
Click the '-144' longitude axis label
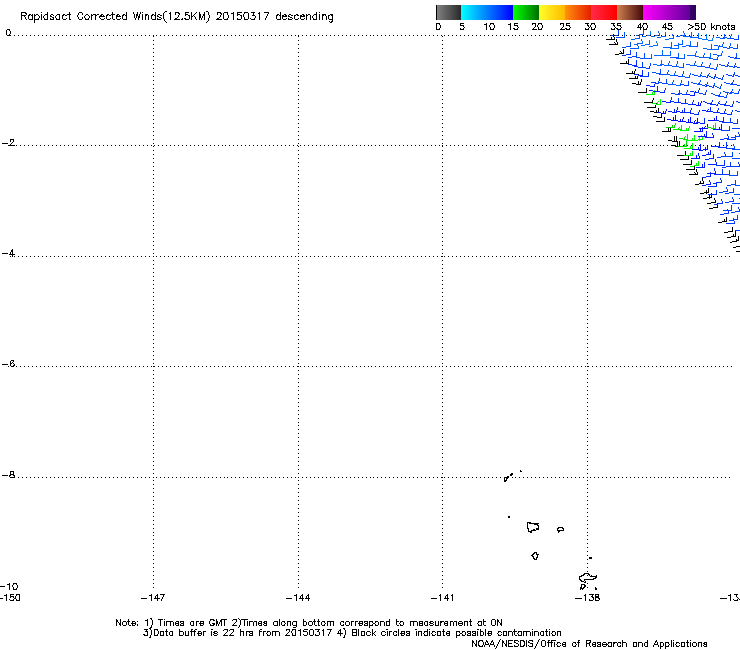298,598
